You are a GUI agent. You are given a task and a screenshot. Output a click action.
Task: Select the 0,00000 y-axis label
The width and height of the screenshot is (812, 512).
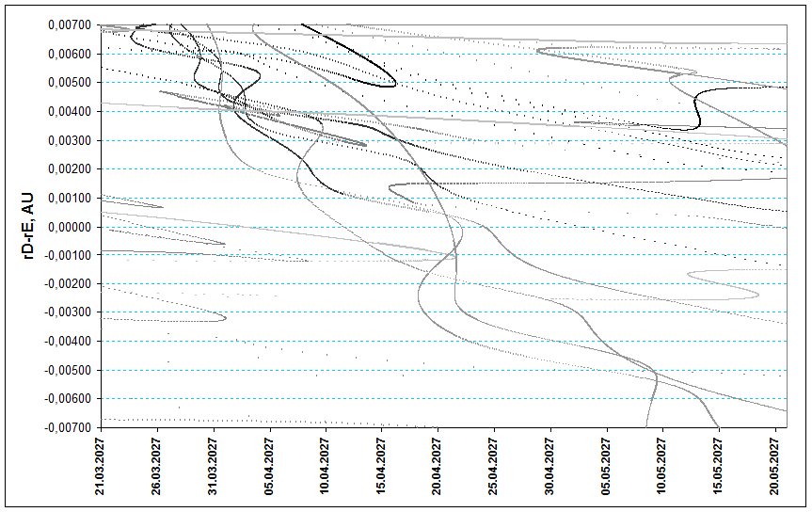(x=68, y=227)
